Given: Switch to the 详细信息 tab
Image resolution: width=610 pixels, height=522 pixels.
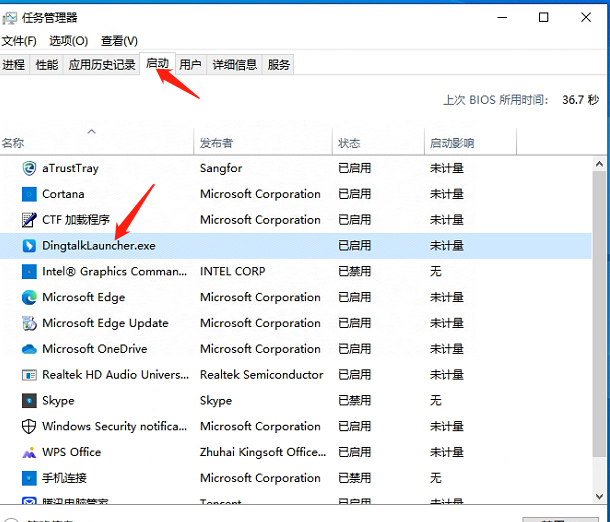Looking at the screenshot, I should pos(235,65).
